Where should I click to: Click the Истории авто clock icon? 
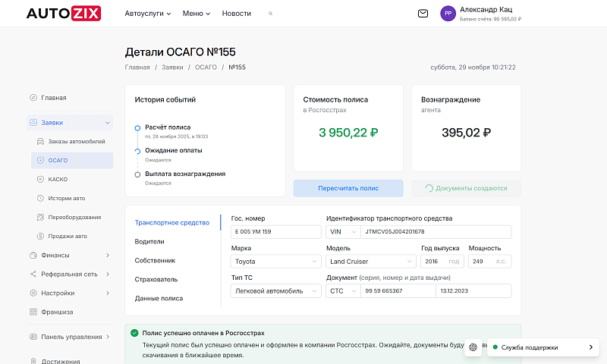click(x=40, y=199)
